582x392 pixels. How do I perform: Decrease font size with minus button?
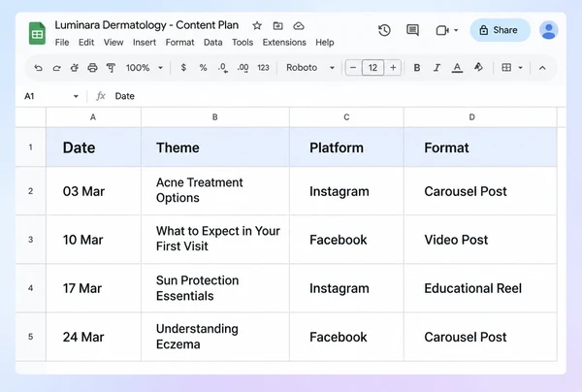(x=353, y=68)
